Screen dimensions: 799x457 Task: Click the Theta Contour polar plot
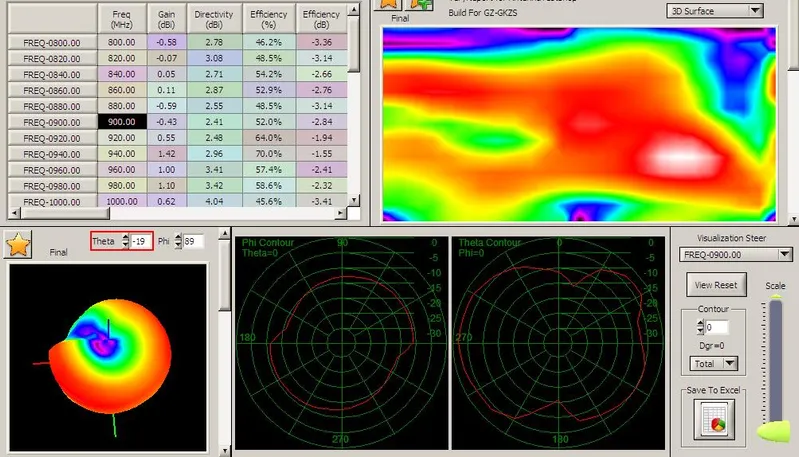[558, 343]
